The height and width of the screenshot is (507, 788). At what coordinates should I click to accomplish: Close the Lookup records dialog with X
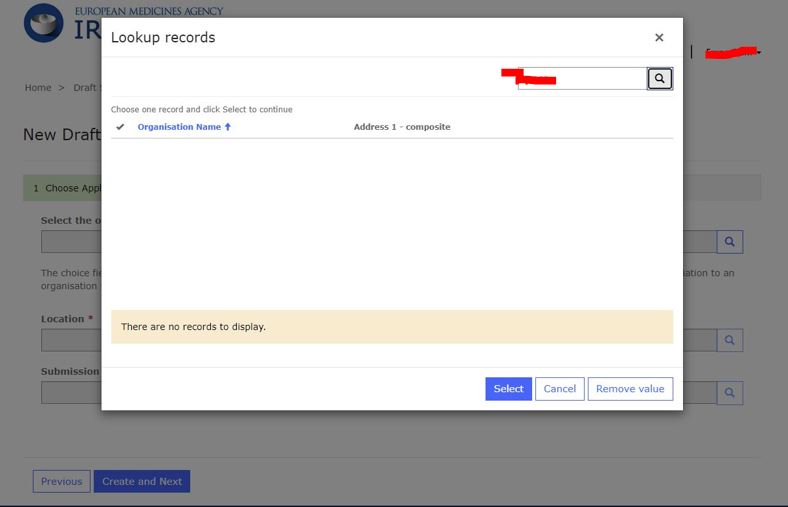659,38
